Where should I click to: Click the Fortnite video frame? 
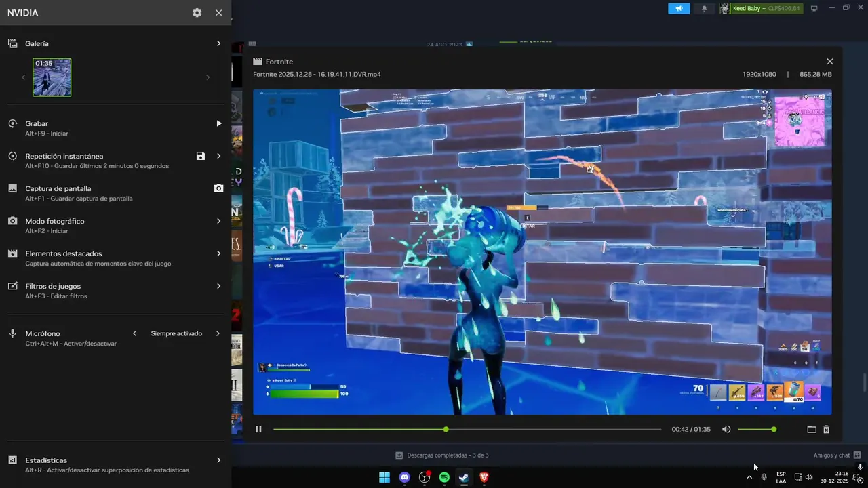tap(542, 252)
